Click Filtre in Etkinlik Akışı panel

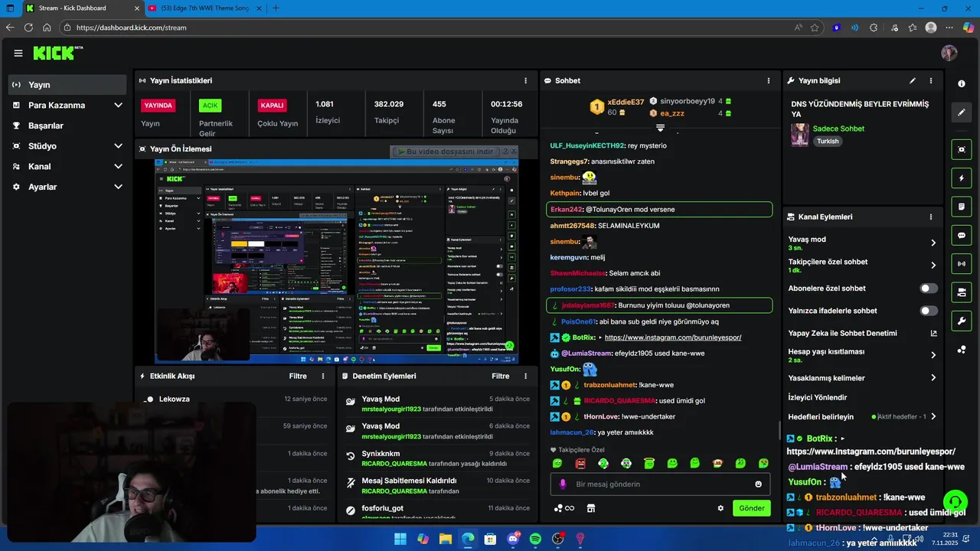[x=298, y=376]
